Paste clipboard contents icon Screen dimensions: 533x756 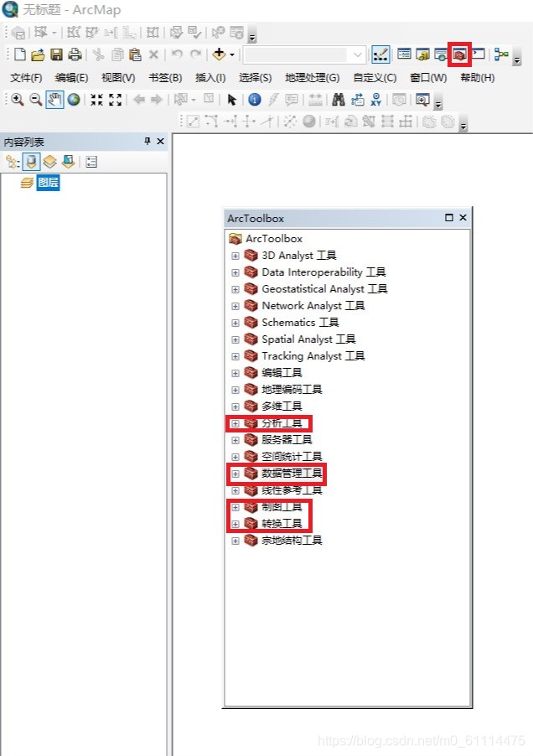point(136,54)
